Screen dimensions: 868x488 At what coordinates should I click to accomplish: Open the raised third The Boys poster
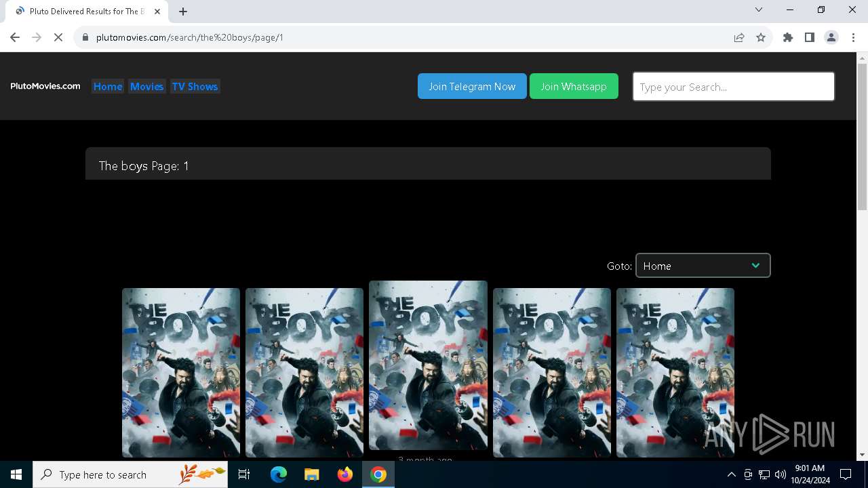point(428,365)
